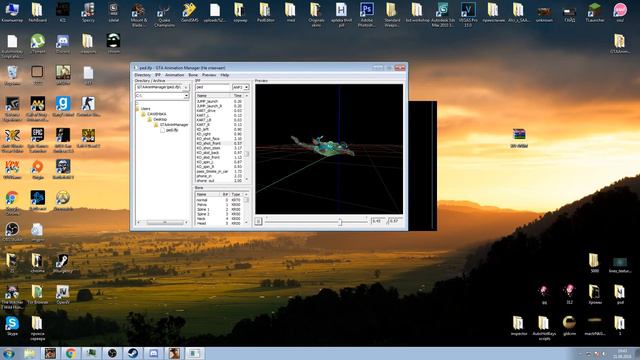Click the archive path browse button

[x=186, y=87]
